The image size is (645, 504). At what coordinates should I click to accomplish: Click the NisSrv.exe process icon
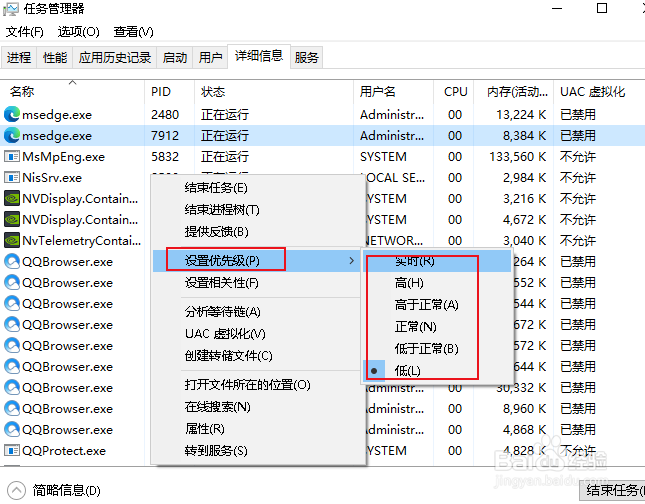click(12, 177)
